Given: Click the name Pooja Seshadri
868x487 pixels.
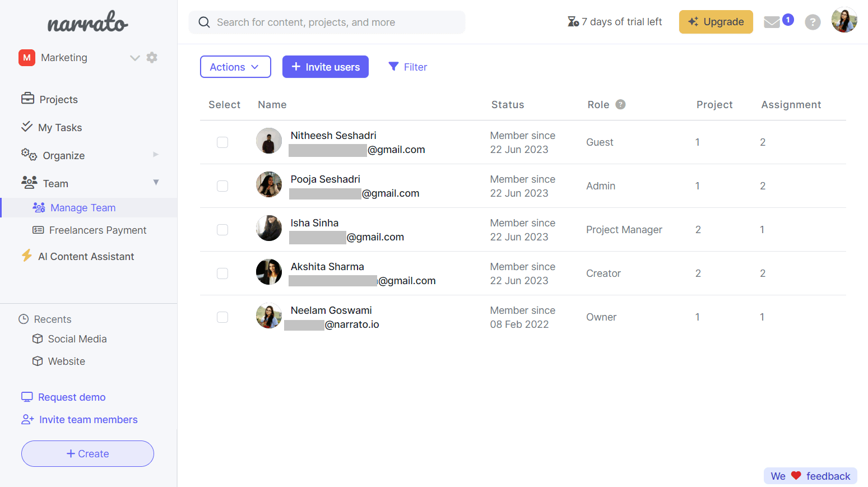Looking at the screenshot, I should coord(326,179).
